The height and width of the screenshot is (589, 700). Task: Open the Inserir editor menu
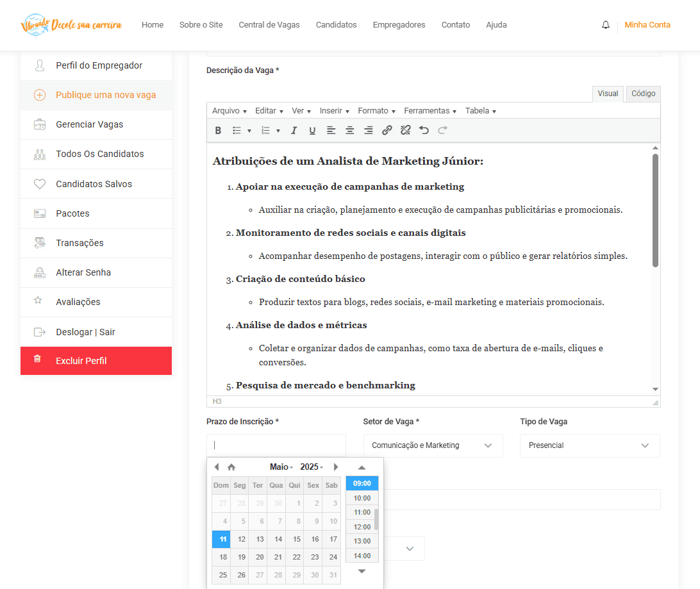point(335,111)
